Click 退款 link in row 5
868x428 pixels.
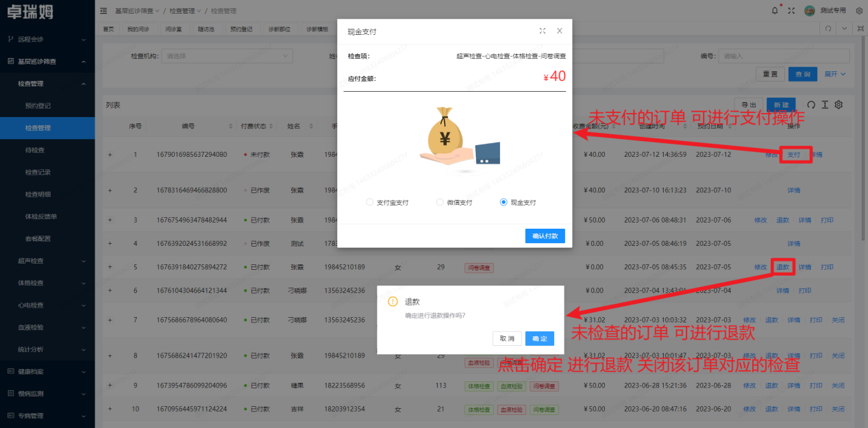tap(783, 266)
